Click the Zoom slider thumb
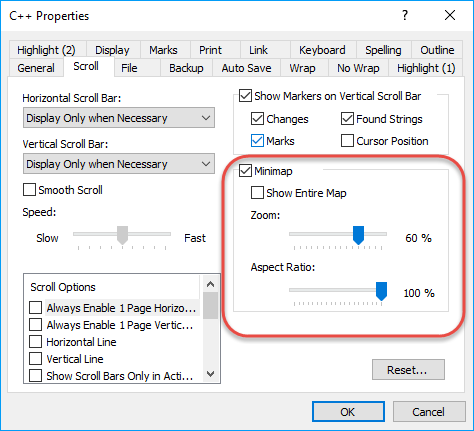Screen dimensions: 474x431 [358, 235]
